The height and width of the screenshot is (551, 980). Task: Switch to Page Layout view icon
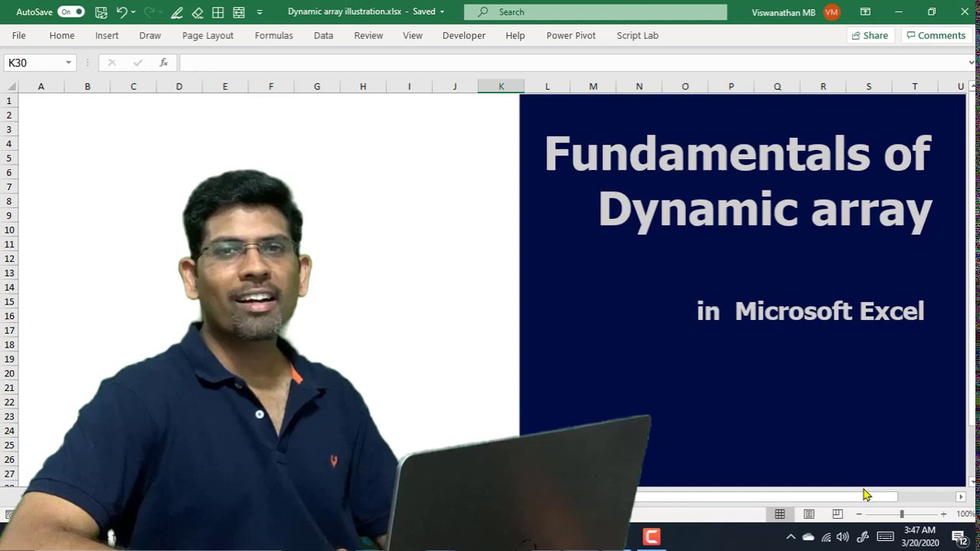point(808,514)
